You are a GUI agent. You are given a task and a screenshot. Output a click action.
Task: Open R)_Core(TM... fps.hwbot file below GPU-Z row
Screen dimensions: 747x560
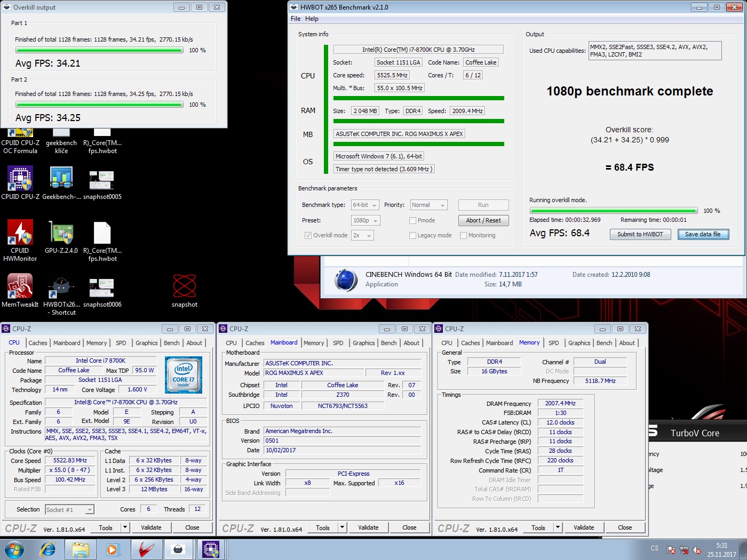[x=102, y=240]
